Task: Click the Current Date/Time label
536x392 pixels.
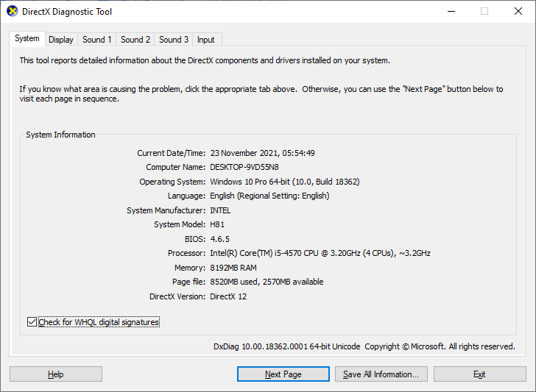Action: (x=171, y=153)
